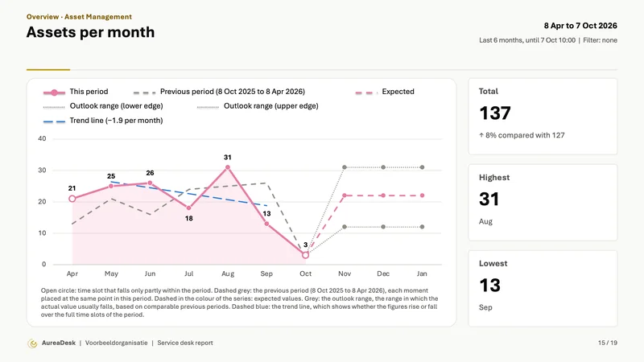Click the 'Overview · Asset Management' breadcrumb
The image size is (644, 362).
[79, 17]
